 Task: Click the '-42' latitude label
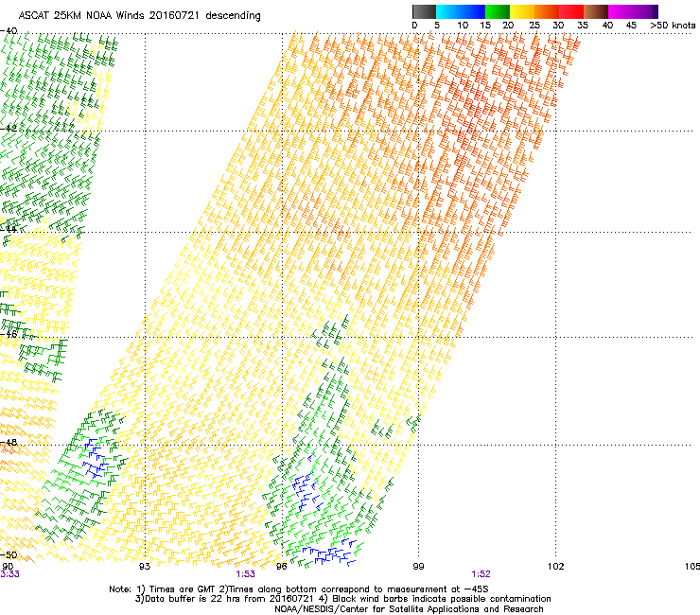(x=9, y=129)
